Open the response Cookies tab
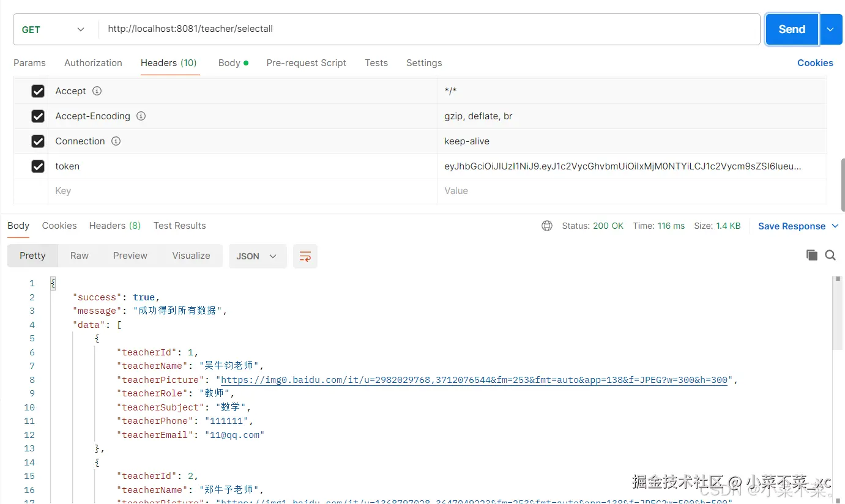 click(59, 226)
